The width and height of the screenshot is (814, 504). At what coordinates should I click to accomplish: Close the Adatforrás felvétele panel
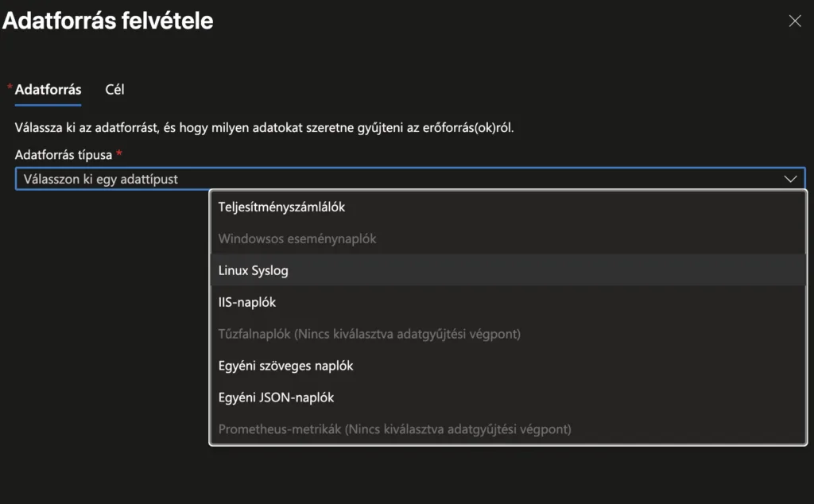coord(794,21)
